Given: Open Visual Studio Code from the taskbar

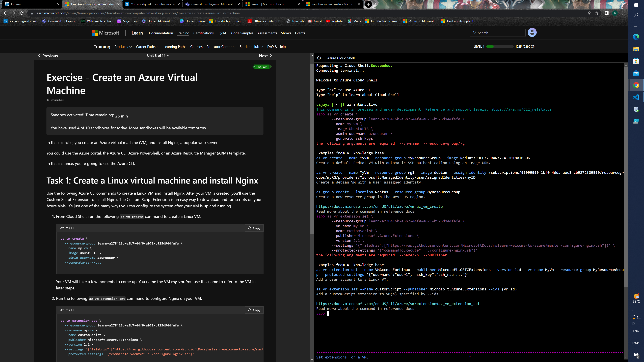Looking at the screenshot, I should 636,97.
